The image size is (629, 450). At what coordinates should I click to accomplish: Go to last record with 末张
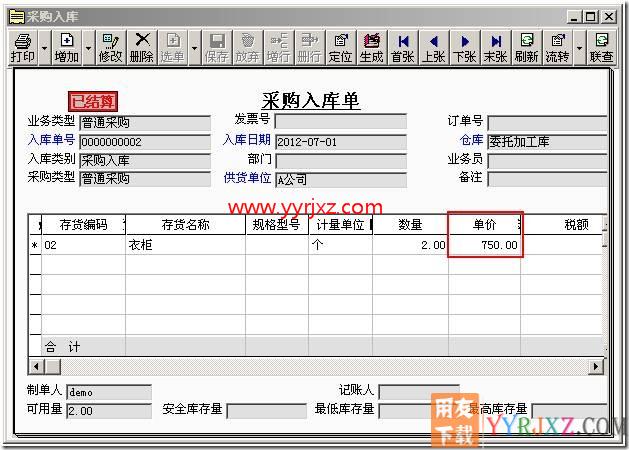point(496,48)
